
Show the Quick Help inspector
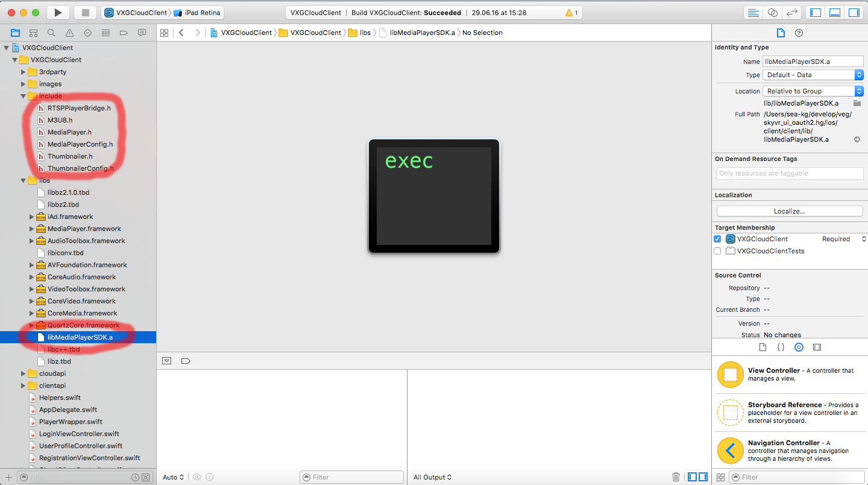799,33
